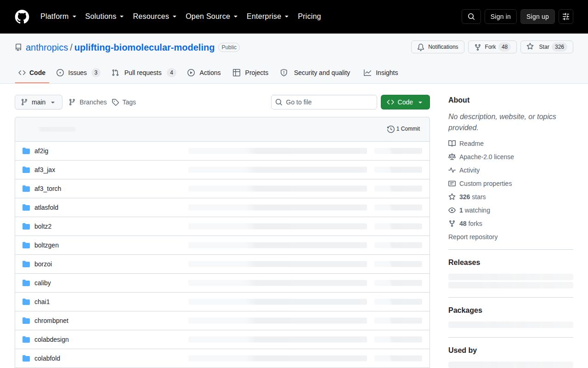This screenshot has width=588, height=368.
Task: Open the anthropics owner link
Action: click(47, 47)
